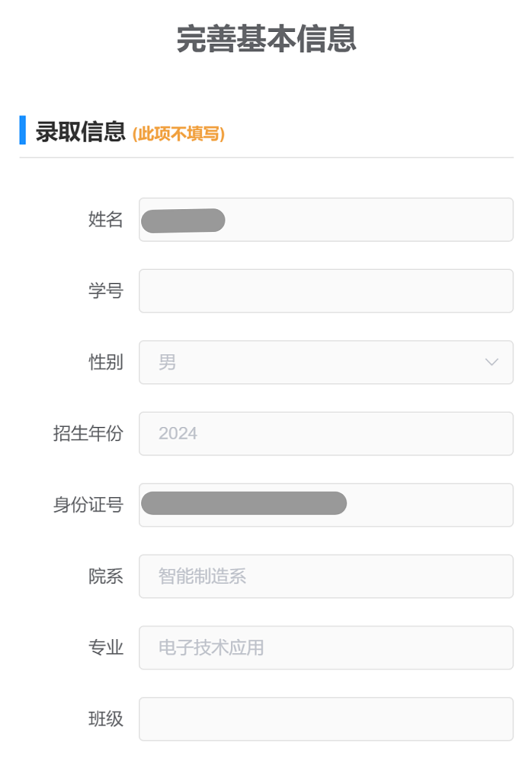Click the 学号 field label

pyautogui.click(x=105, y=291)
